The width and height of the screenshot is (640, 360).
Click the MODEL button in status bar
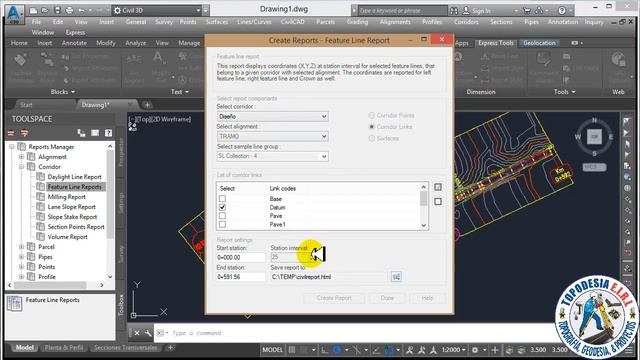[272, 350]
